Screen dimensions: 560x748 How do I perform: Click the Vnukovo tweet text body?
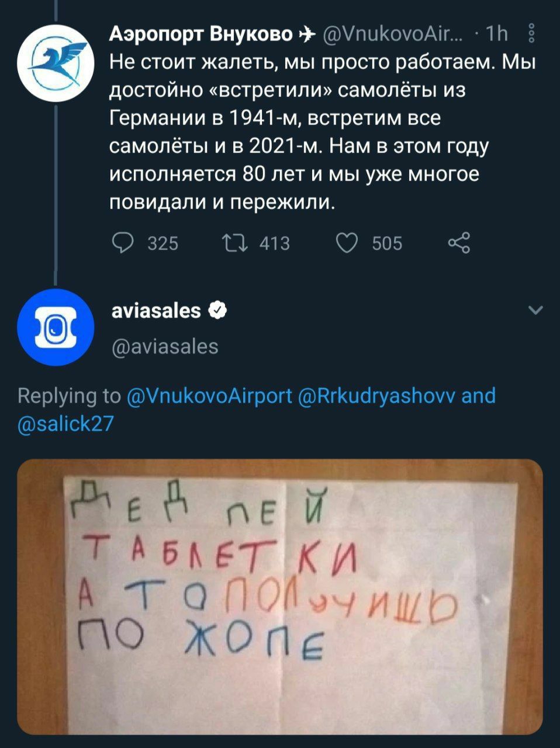[x=322, y=132]
